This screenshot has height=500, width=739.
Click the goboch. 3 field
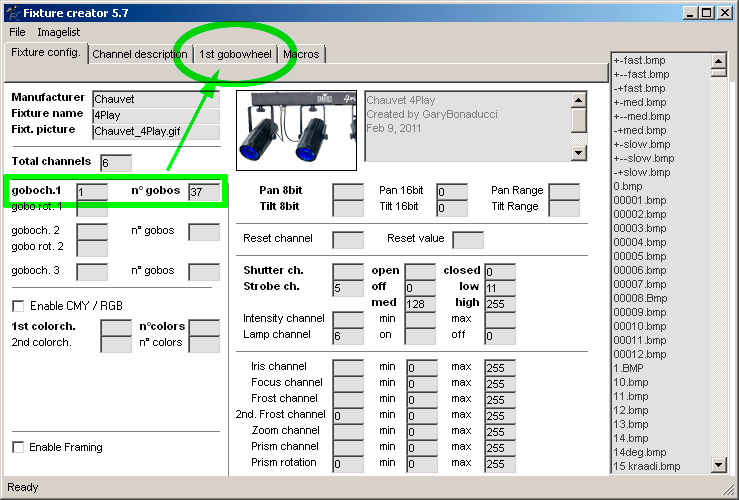[92, 272]
